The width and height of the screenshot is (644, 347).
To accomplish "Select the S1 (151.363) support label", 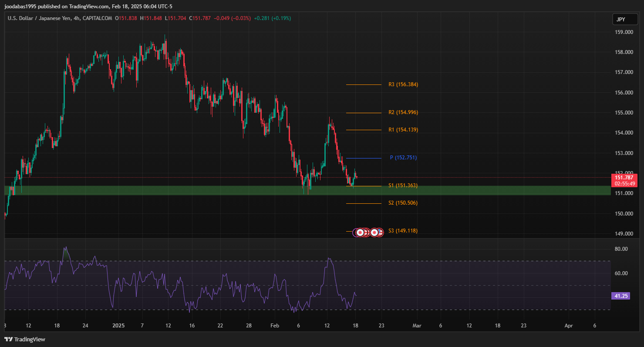I will point(403,185).
